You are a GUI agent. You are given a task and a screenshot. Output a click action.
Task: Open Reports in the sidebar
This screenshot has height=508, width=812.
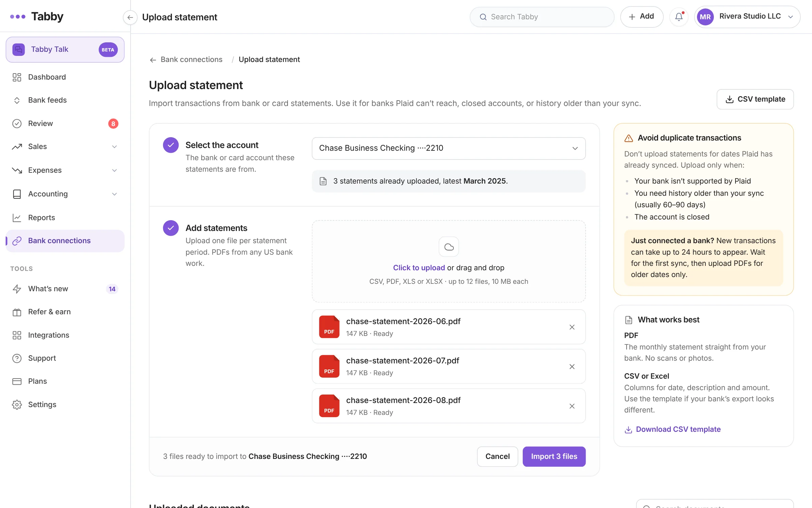click(65, 218)
